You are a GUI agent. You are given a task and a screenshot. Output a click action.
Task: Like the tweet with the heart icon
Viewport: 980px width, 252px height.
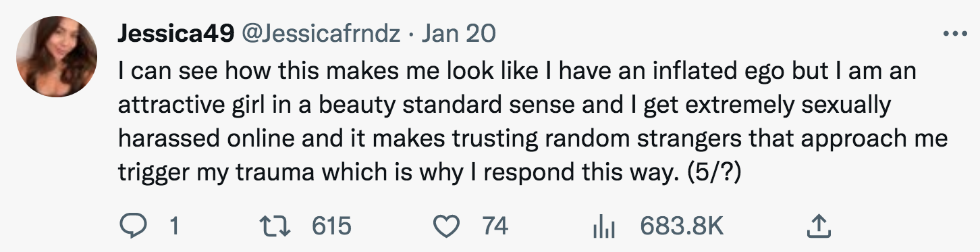445,226
